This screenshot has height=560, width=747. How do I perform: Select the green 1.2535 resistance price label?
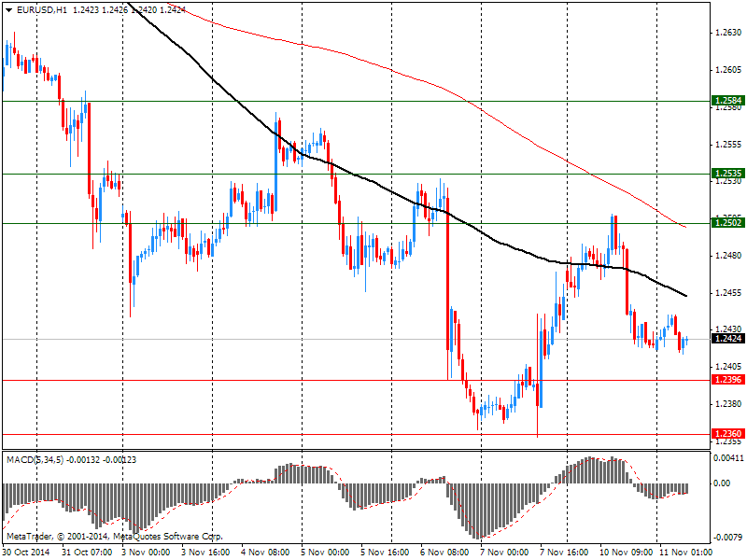pyautogui.click(x=728, y=174)
